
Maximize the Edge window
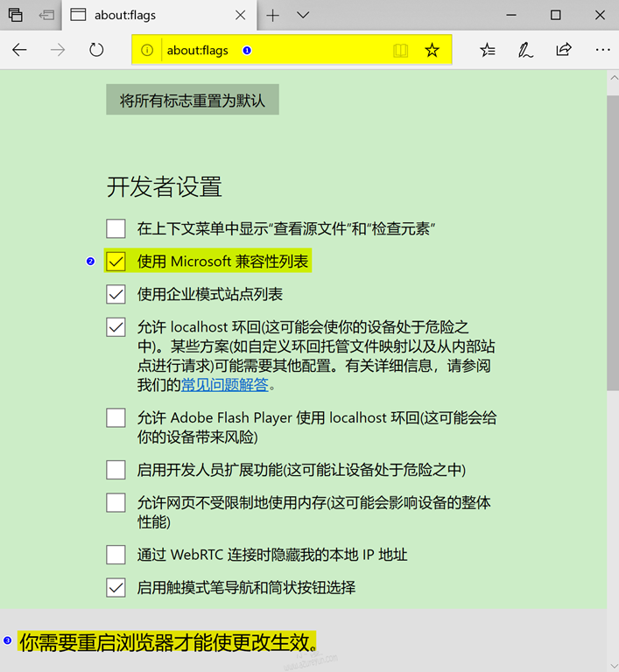[555, 15]
